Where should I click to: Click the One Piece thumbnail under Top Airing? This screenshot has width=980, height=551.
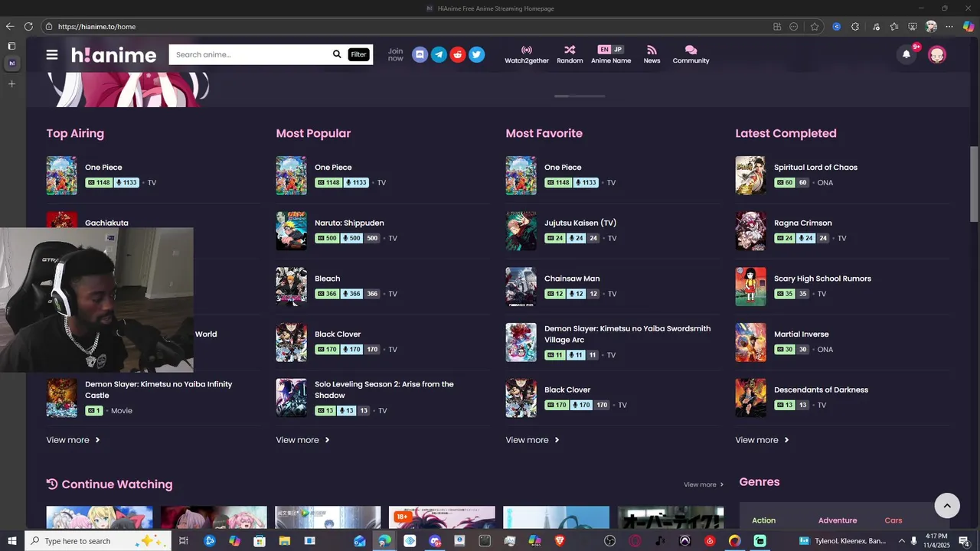pyautogui.click(x=61, y=176)
